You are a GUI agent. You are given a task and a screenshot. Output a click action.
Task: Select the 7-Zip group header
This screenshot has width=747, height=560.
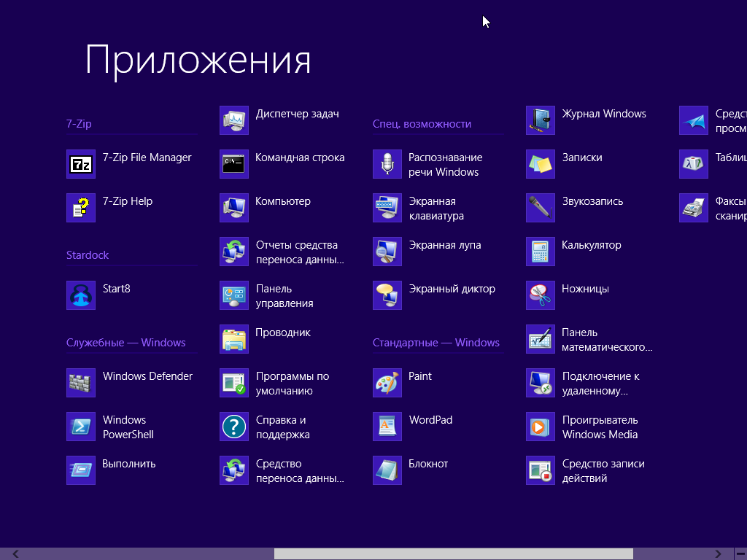tap(79, 124)
